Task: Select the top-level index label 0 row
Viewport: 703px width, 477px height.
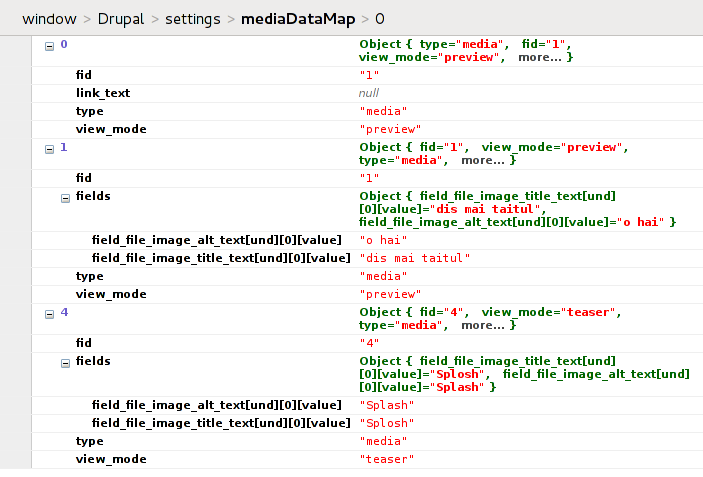Action: point(64,44)
